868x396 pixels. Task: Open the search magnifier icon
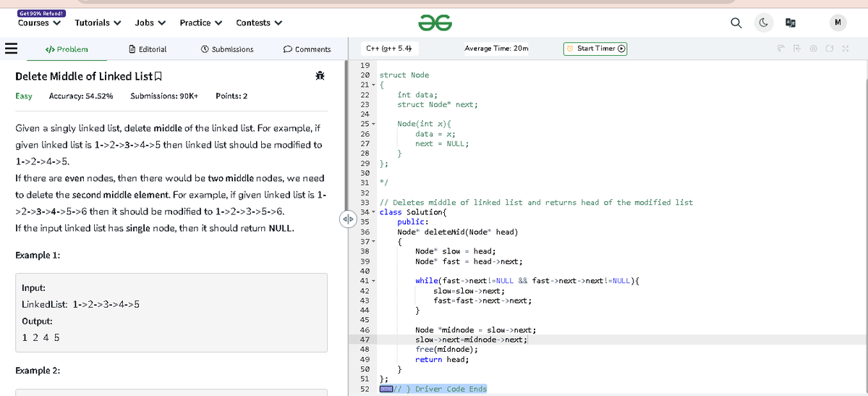(x=736, y=23)
